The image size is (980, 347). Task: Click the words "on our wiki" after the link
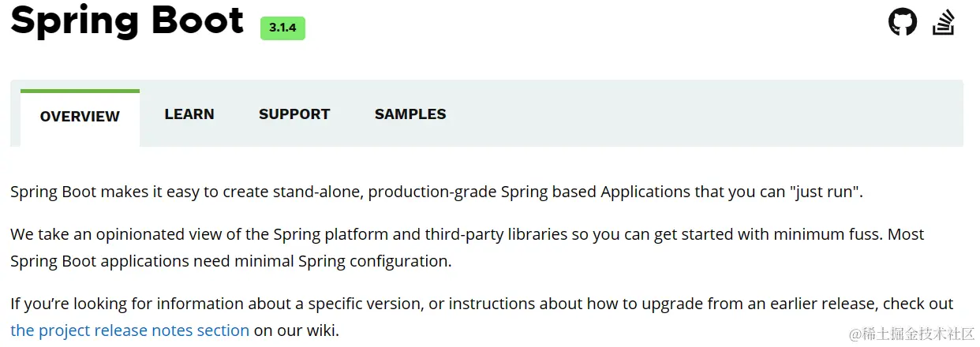pyautogui.click(x=295, y=330)
